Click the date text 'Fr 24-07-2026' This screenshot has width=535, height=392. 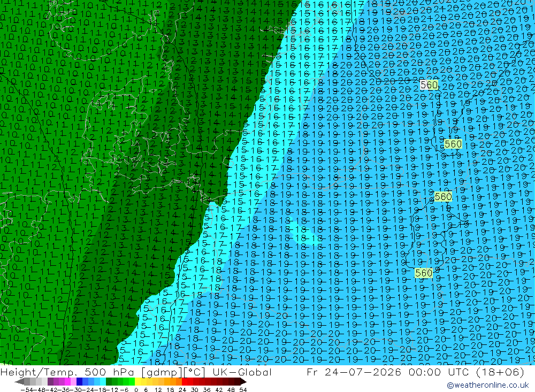coord(354,372)
